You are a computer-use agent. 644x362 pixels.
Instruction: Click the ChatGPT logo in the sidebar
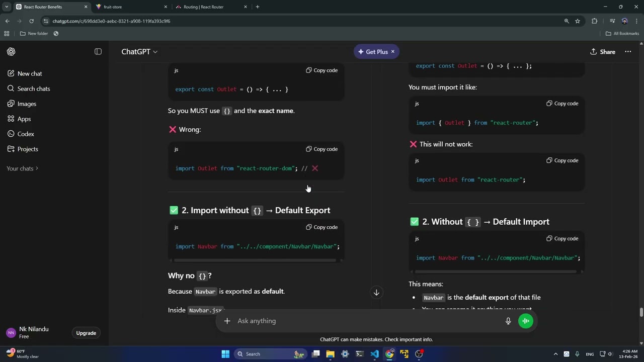(11, 52)
